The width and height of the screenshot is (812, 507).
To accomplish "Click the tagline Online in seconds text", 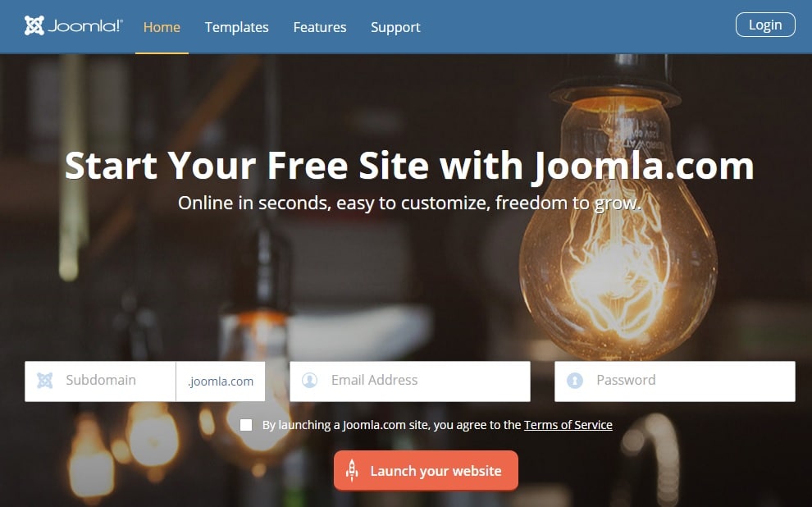I will [x=409, y=203].
